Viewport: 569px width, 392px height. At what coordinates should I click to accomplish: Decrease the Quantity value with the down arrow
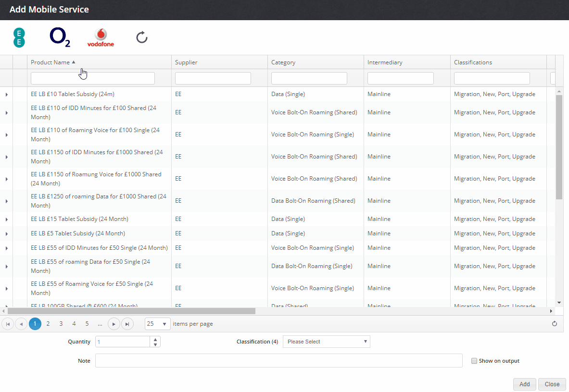coord(155,344)
